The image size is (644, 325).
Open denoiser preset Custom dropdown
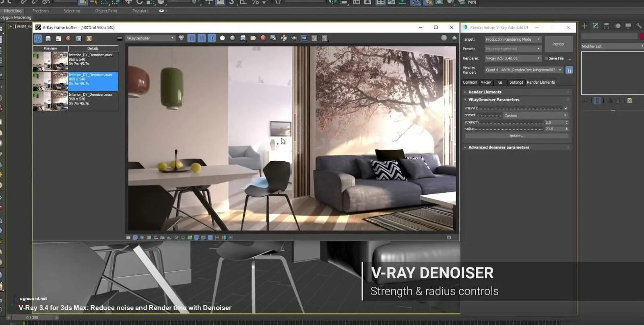pos(535,115)
